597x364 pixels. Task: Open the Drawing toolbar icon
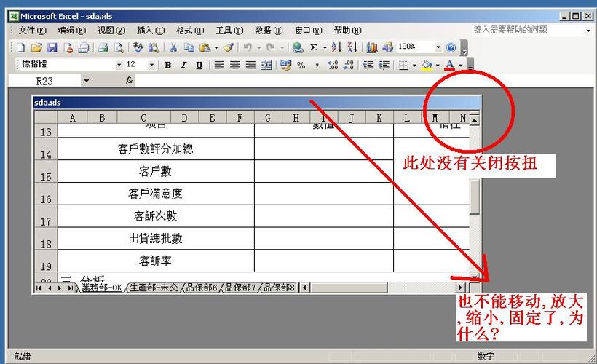387,47
